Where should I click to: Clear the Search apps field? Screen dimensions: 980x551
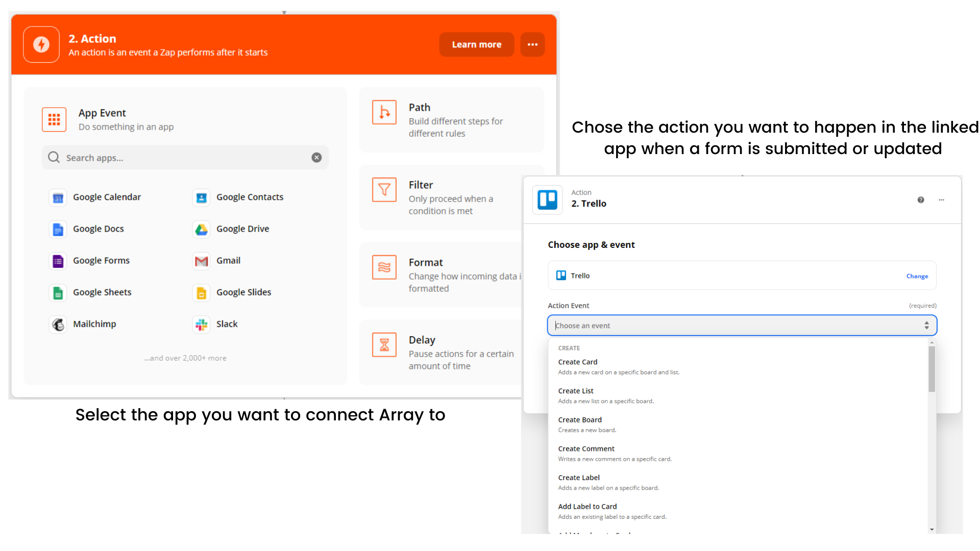[x=316, y=158]
